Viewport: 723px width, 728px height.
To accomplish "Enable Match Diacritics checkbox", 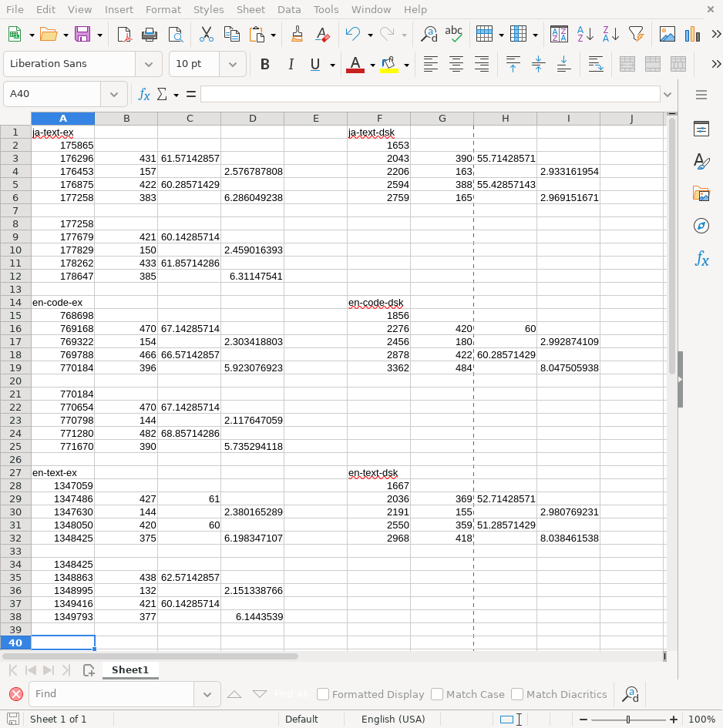I will point(517,694).
